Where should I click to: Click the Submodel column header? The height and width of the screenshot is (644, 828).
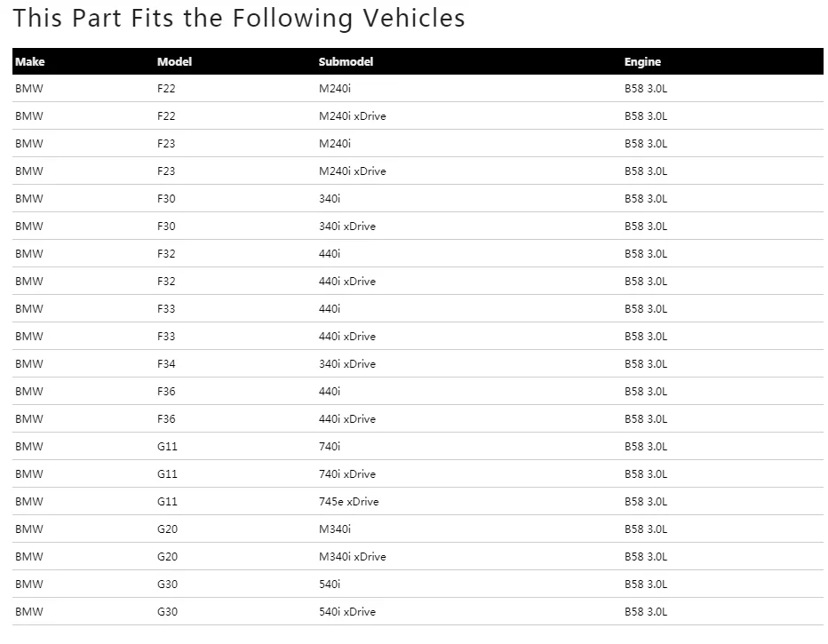346,62
